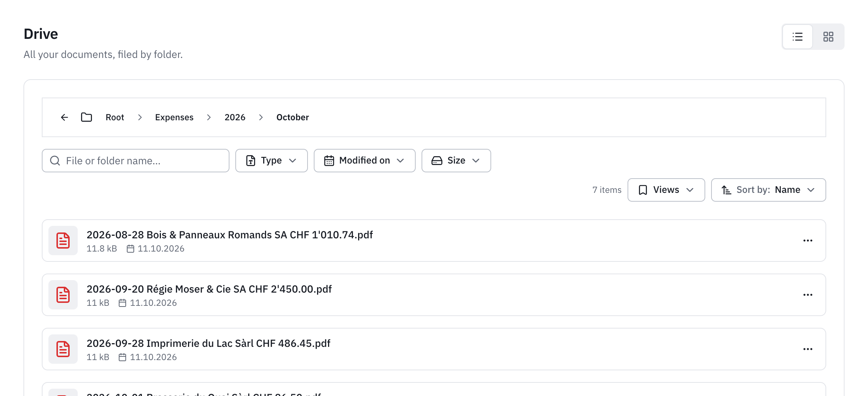Open the Sort by Name dropdown
The width and height of the screenshot is (868, 396).
769,190
